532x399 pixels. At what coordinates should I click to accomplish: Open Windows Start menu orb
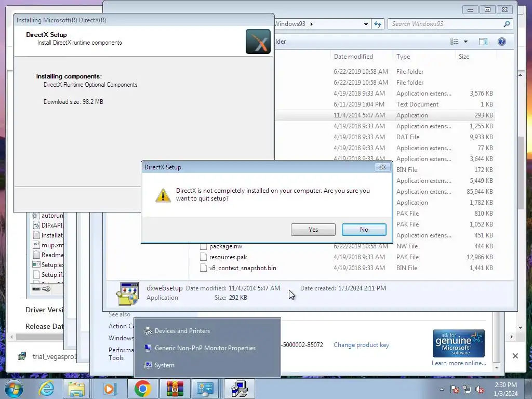(14, 389)
